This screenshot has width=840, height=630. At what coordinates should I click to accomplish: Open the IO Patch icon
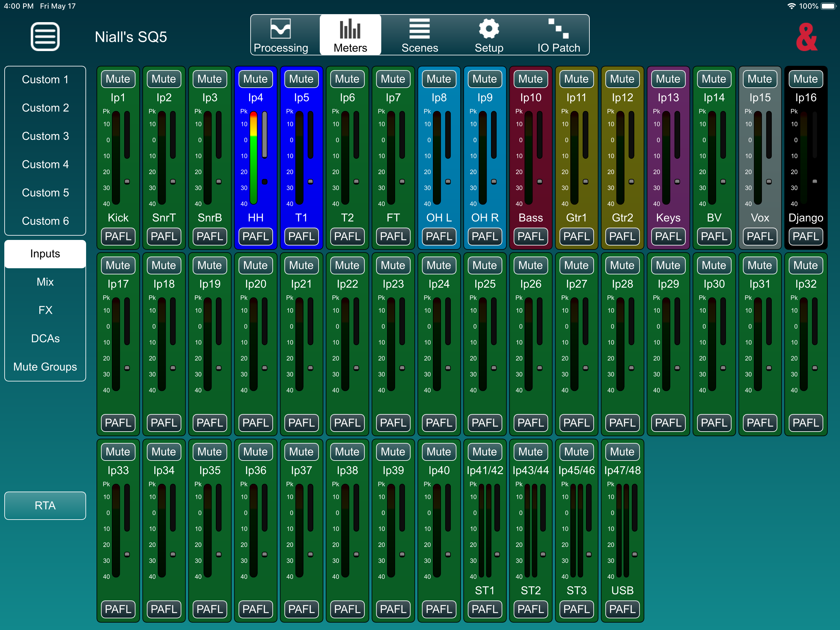558,29
